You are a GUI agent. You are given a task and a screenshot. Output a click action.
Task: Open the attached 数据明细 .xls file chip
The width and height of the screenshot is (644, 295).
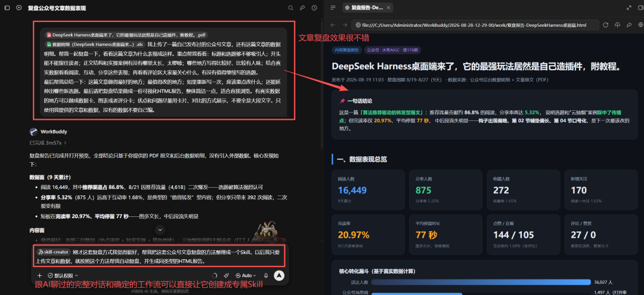click(x=95, y=44)
